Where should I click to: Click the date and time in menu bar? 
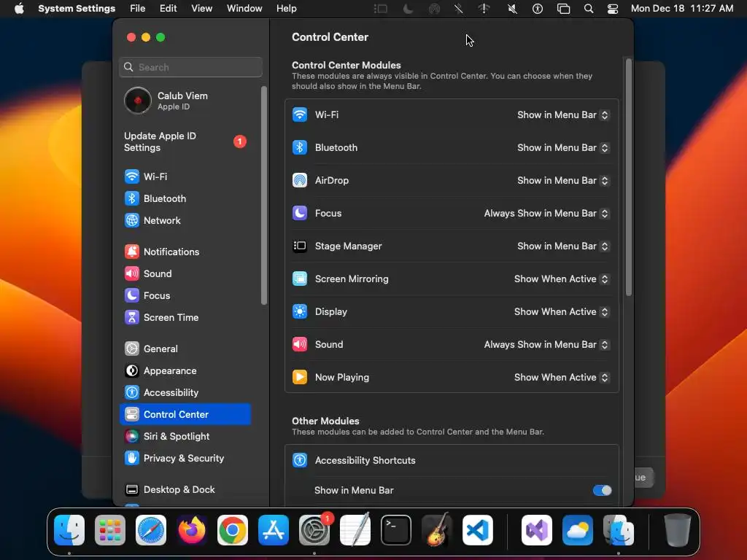(682, 9)
